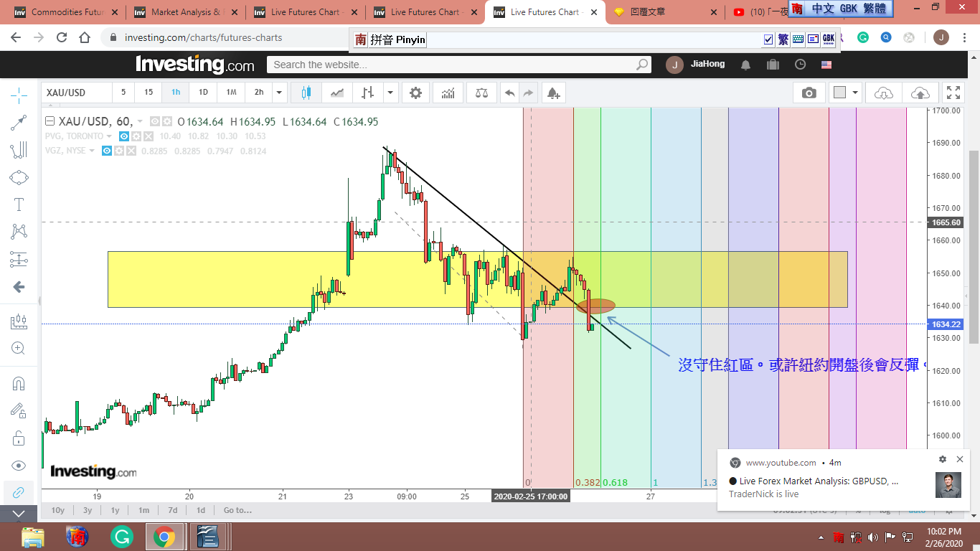Screen dimensions: 980x551
Task: Select the geometric shapes tool
Action: tap(19, 177)
